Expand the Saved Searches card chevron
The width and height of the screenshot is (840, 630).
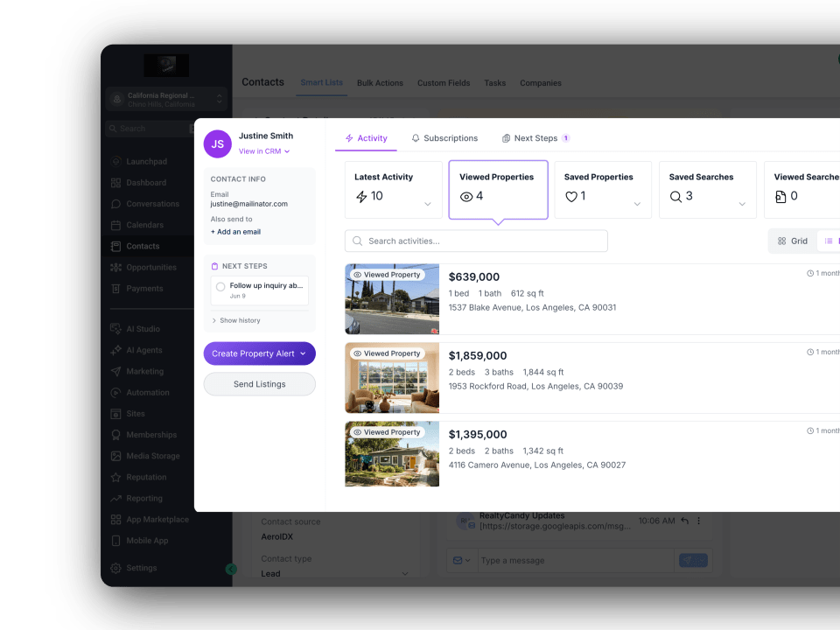(742, 204)
